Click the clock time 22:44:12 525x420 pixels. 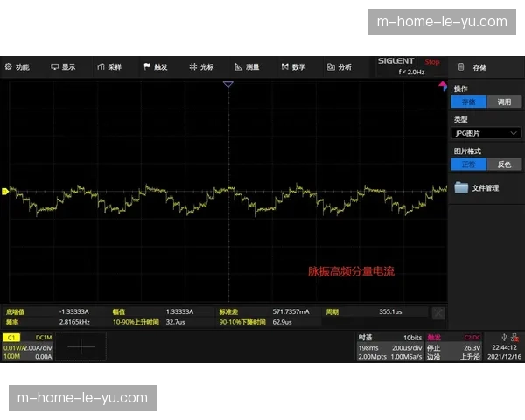pos(504,347)
